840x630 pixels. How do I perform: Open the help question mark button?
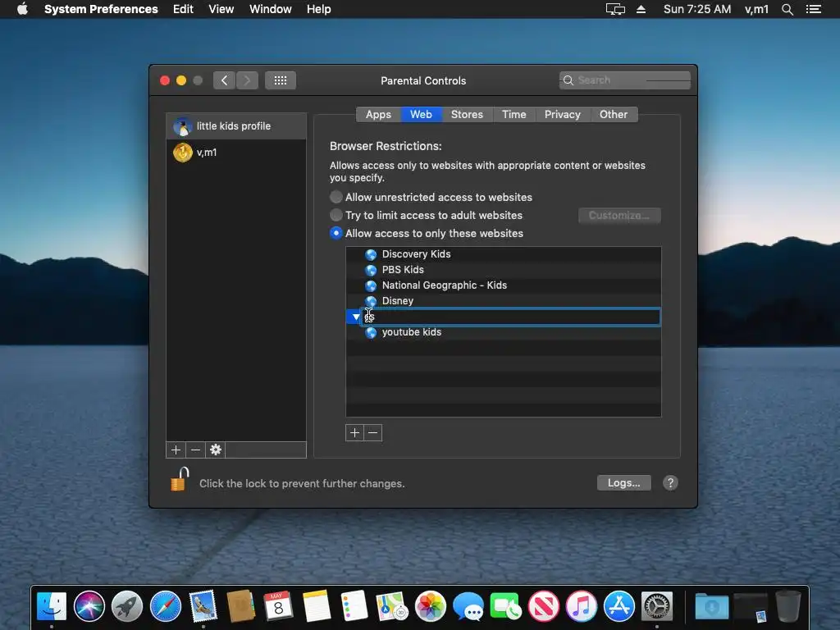pyautogui.click(x=670, y=482)
